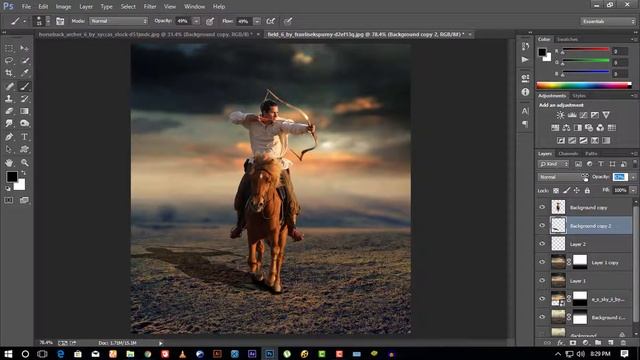Open the layer blend mode dropdown
The width and height of the screenshot is (640, 360).
(563, 177)
